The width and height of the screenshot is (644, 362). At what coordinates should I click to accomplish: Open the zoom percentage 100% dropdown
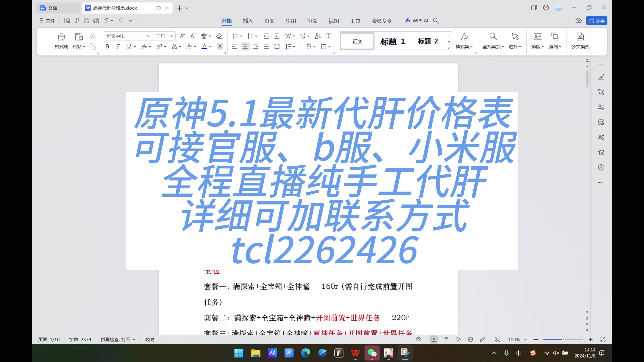(517, 340)
